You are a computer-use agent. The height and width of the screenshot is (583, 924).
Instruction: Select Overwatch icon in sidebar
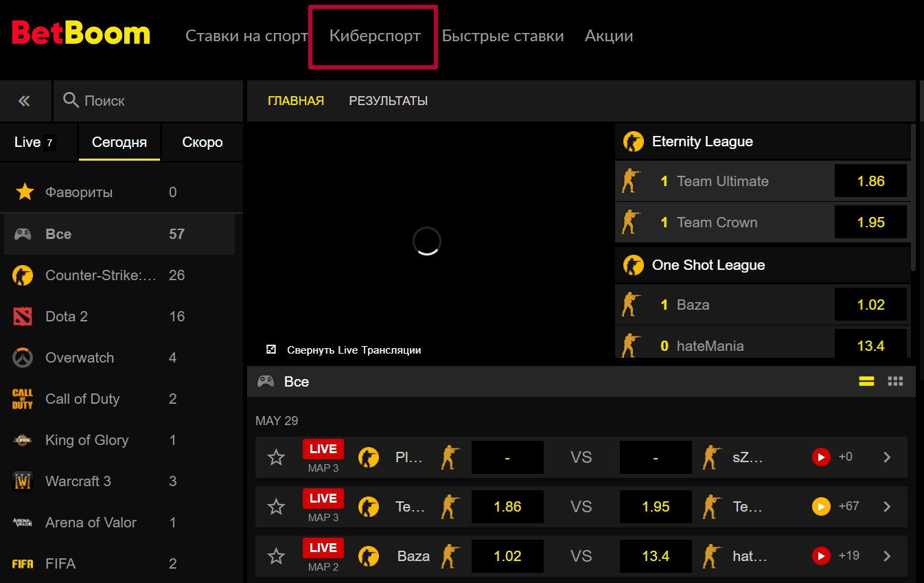click(23, 358)
